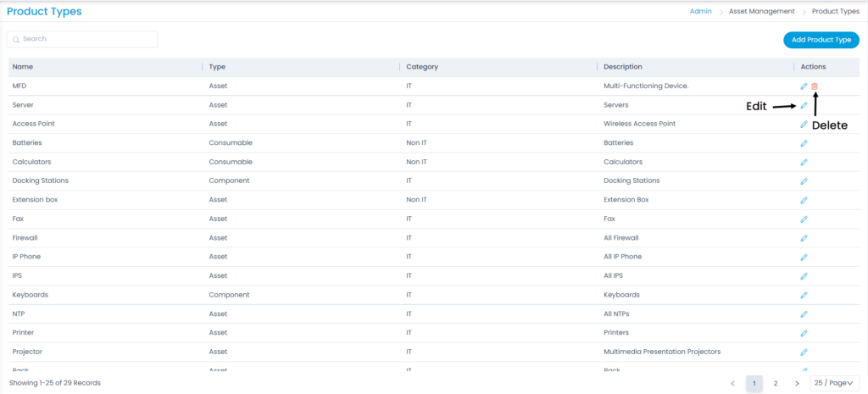The image size is (868, 394).
Task: Click Multimedia Presentation Projectors description
Action: (662, 352)
